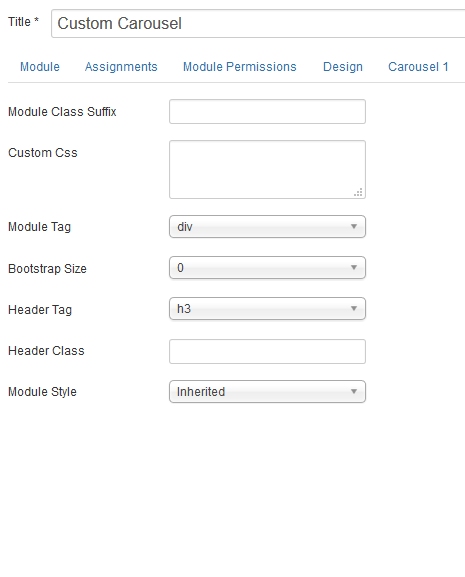Viewport: 465px width, 577px height.
Task: Switch to the Module tab
Action: 40,67
